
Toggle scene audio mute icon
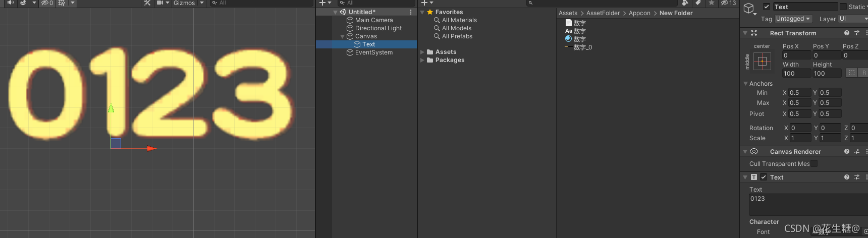coord(10,3)
